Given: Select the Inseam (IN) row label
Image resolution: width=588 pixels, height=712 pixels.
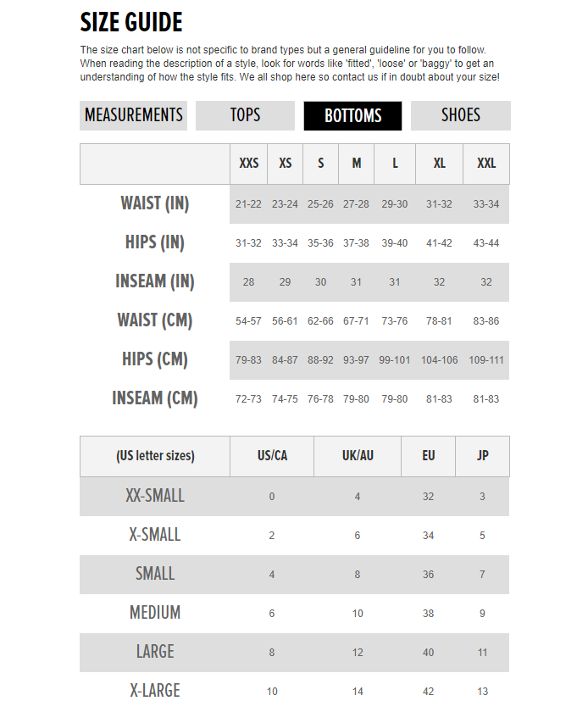Looking at the screenshot, I should click(x=155, y=281).
